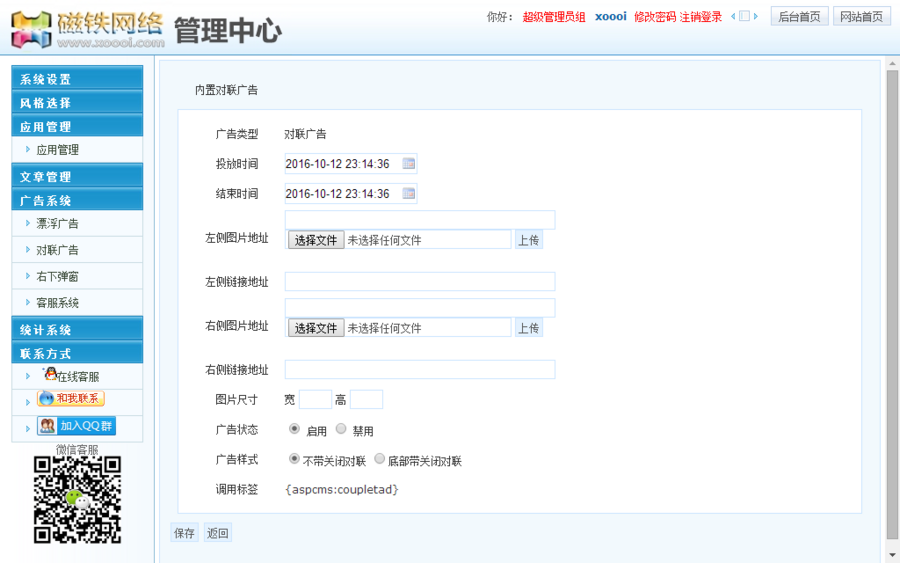Viewport: 900px width, 563px height.
Task: Click the scrollbar up arrow
Action: pos(892,63)
